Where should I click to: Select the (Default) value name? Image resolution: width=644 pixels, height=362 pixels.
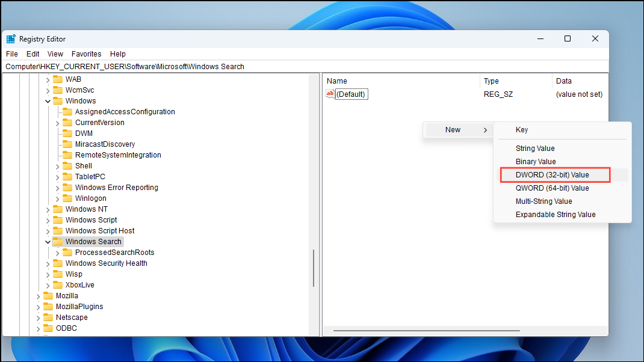[x=351, y=94]
